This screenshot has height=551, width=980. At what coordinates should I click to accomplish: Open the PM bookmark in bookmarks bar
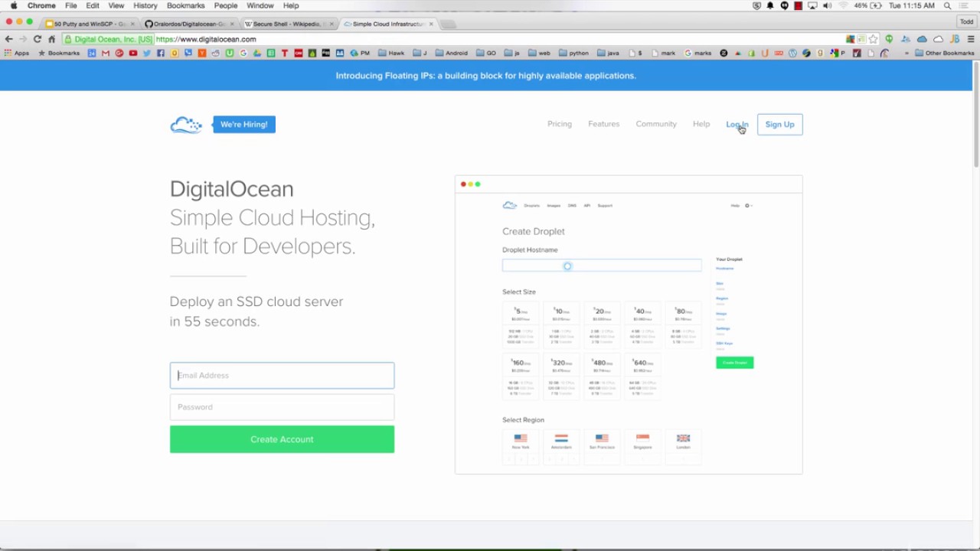click(359, 53)
